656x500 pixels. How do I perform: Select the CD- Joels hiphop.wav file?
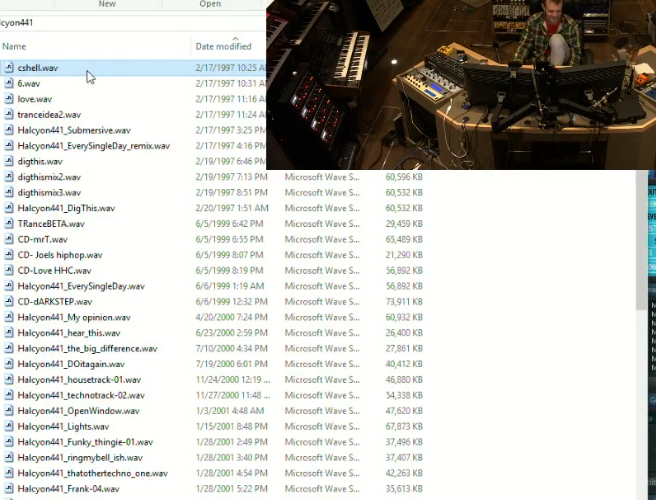(x=57, y=255)
